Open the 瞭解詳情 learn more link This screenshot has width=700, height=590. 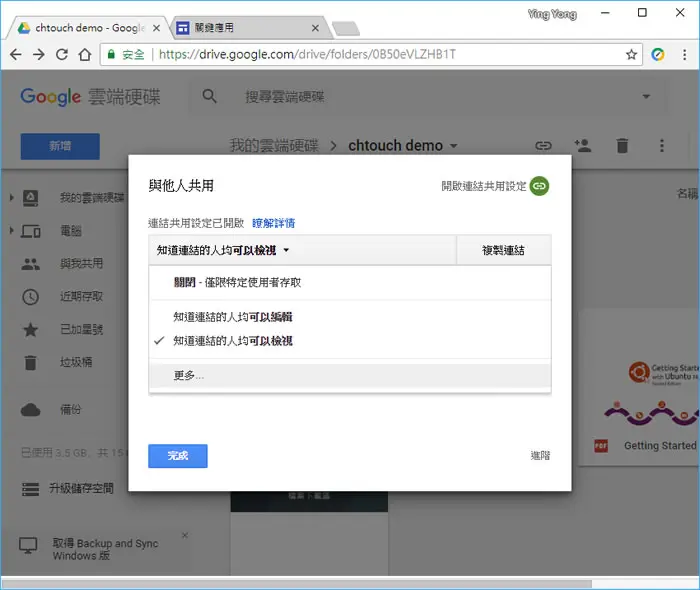[x=274, y=223]
